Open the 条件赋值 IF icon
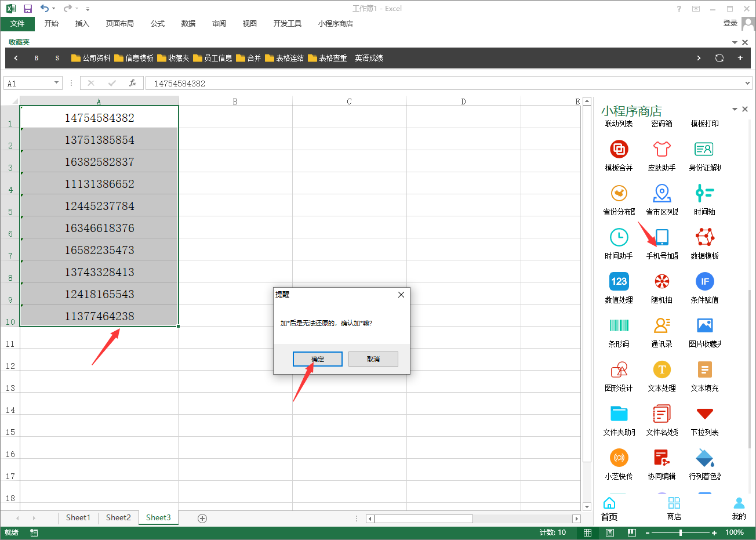756x540 pixels. click(x=704, y=282)
